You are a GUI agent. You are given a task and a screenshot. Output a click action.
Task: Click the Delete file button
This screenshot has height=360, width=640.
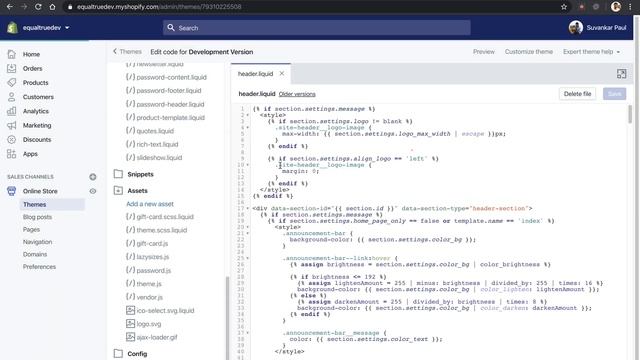coord(577,94)
